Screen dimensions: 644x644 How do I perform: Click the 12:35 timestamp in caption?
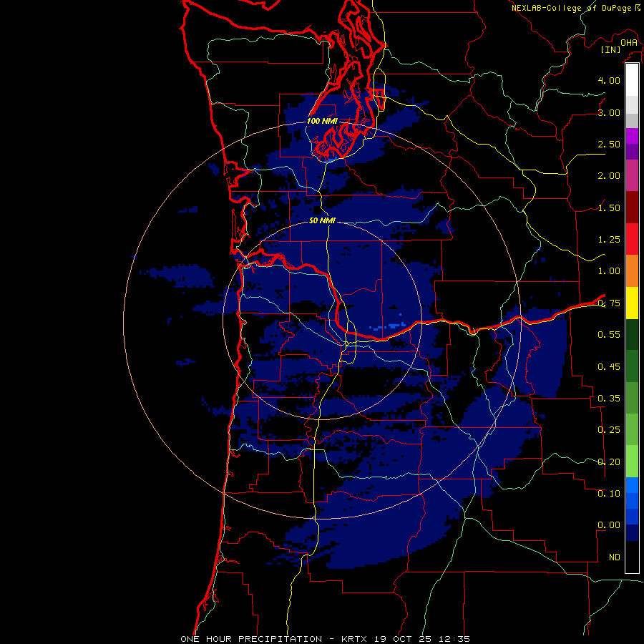(454, 639)
